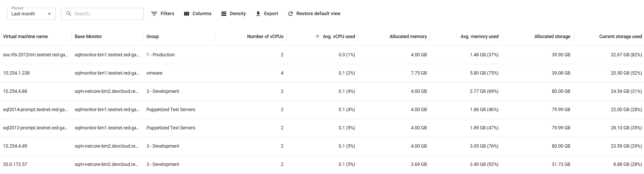Sort by the Group column header
This screenshot has width=644, height=174.
tap(153, 37)
